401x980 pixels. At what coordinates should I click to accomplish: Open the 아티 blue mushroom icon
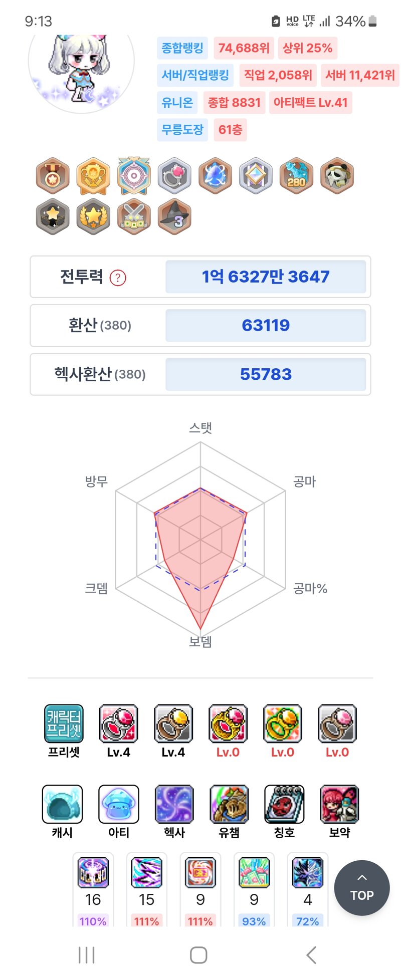tap(119, 804)
